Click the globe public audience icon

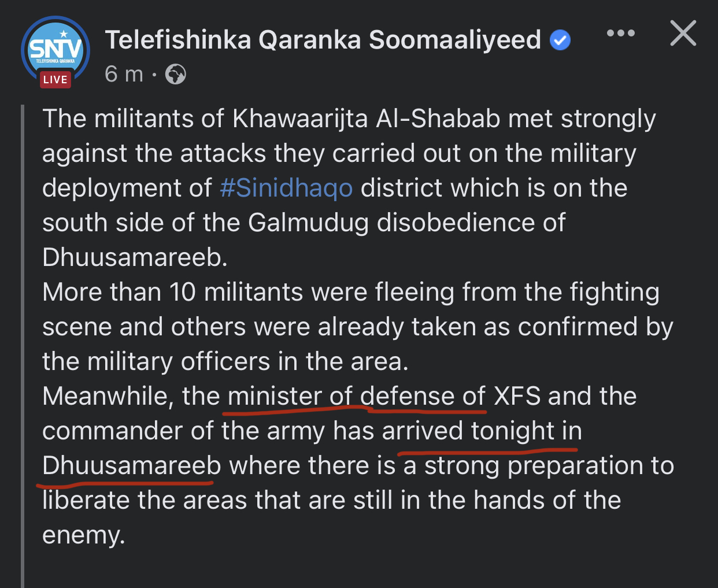(176, 75)
